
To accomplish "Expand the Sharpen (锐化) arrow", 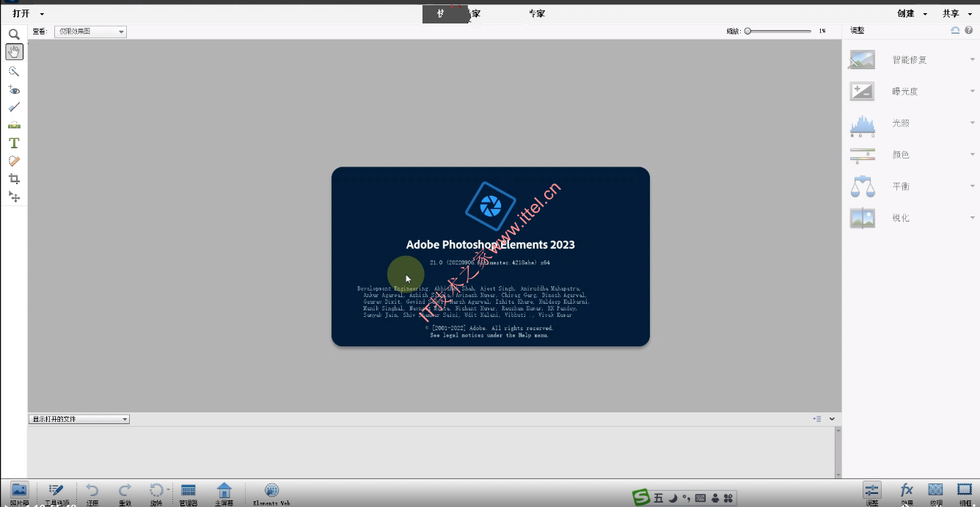I will 972,218.
